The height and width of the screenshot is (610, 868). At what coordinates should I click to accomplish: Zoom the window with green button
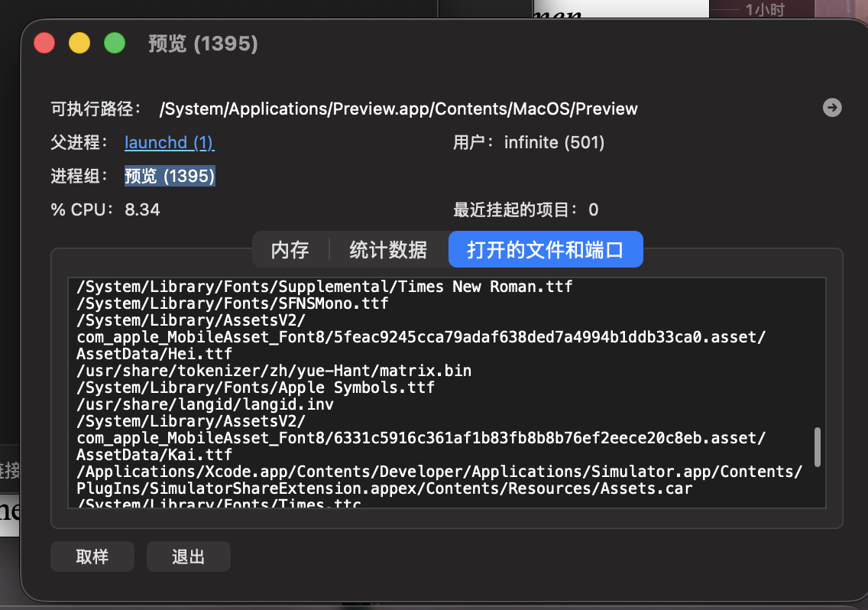115,44
